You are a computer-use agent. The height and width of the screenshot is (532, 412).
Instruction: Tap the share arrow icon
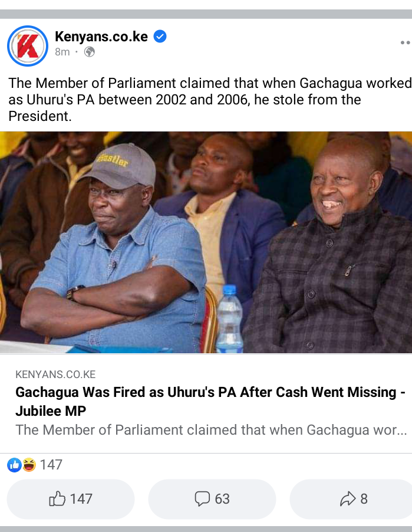coord(348,499)
